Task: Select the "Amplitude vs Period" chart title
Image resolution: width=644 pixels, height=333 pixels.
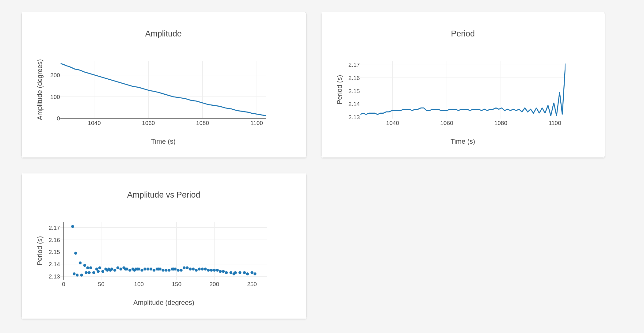Action: pos(163,195)
